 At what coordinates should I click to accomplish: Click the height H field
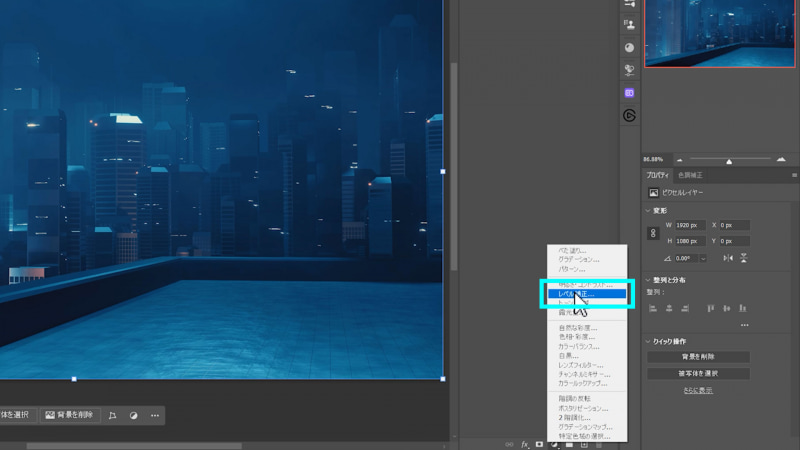(690, 241)
